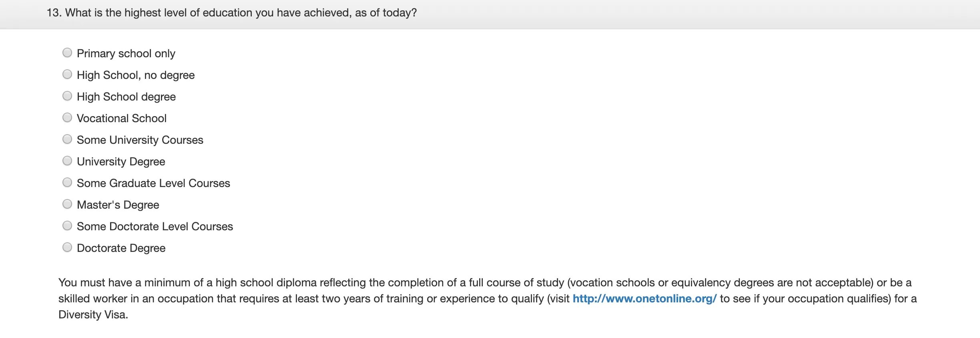Select the Some University Courses radio button
Viewport: 980px width, 338px height.
point(67,139)
